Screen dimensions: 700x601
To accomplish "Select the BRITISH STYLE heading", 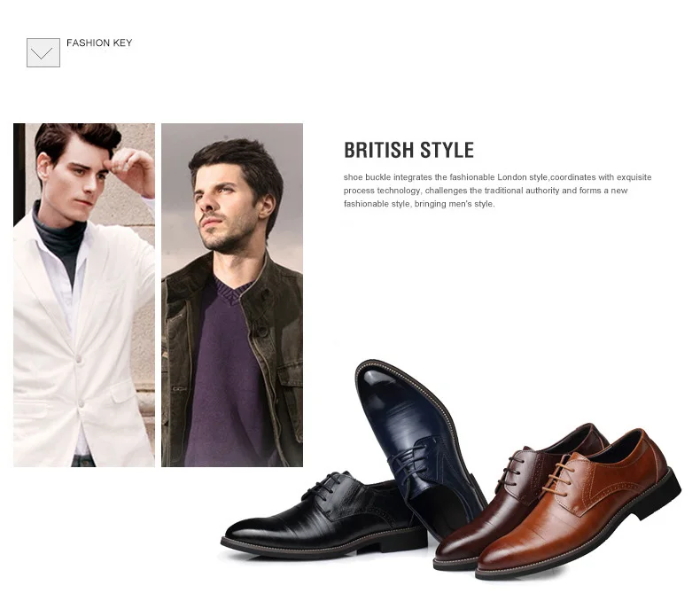I will [x=408, y=150].
